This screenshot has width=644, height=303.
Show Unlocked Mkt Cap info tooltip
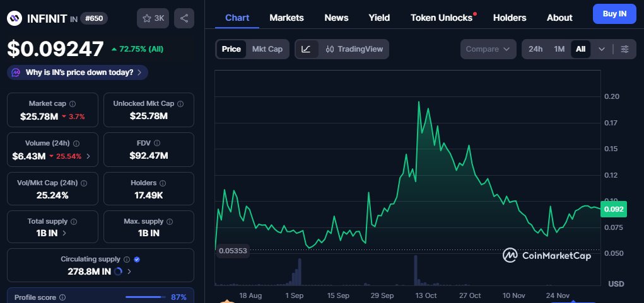180,104
